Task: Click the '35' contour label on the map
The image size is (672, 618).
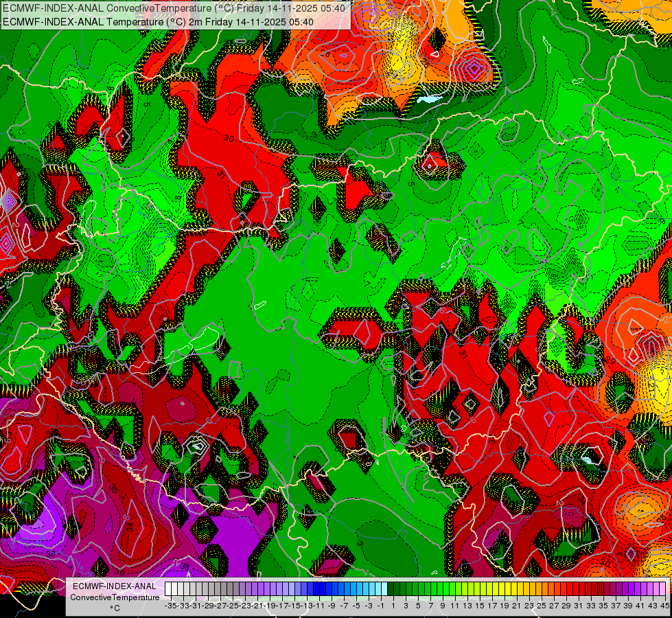Action: (x=114, y=488)
